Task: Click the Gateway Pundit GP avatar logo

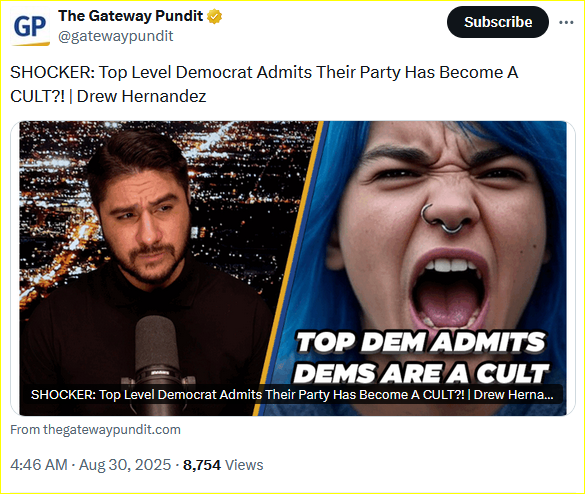Action: 30,26
